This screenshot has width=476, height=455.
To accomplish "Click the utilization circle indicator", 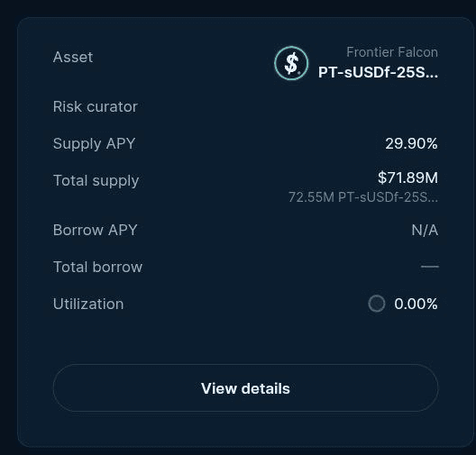I will (377, 304).
